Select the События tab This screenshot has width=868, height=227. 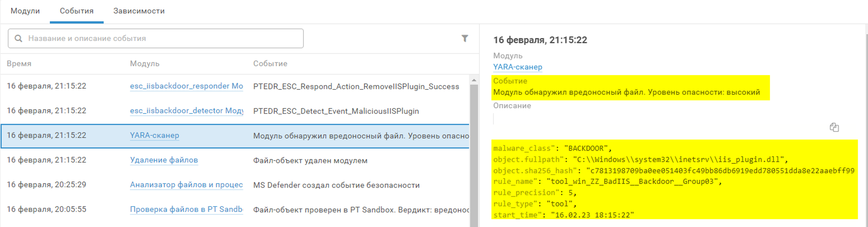[x=76, y=11]
